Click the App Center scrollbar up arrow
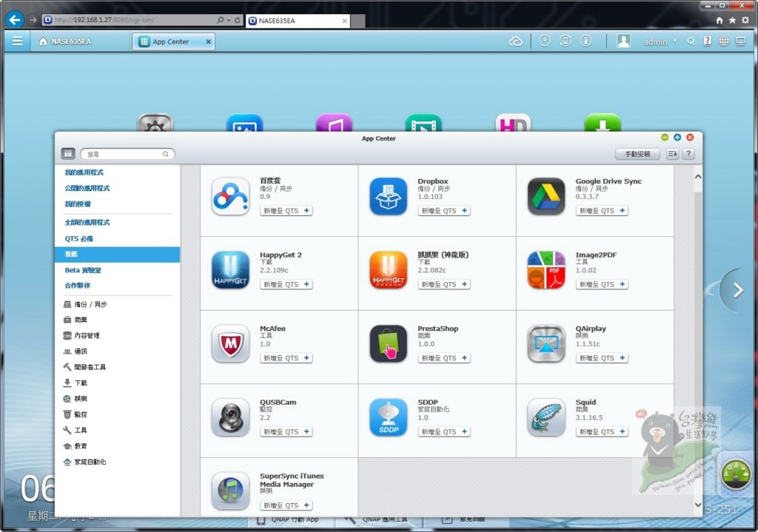The height and width of the screenshot is (532, 758). point(697,177)
